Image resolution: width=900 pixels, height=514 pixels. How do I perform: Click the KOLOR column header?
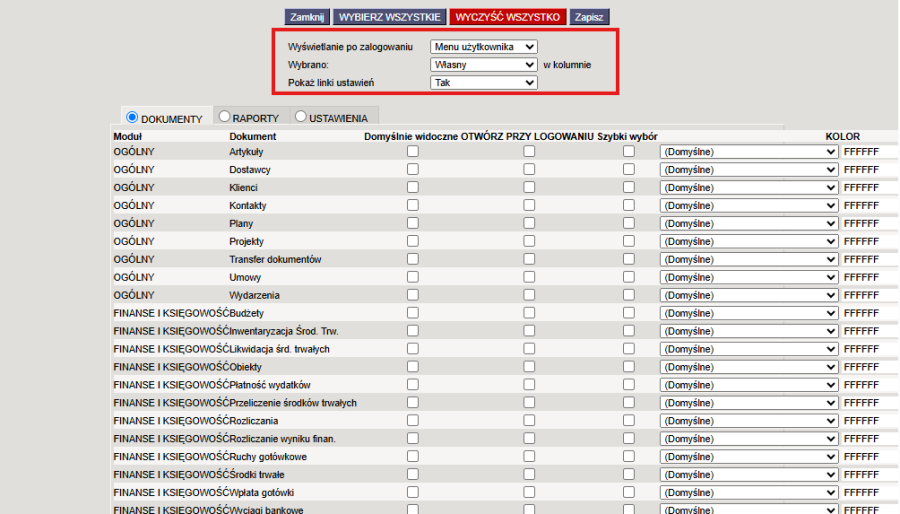843,137
